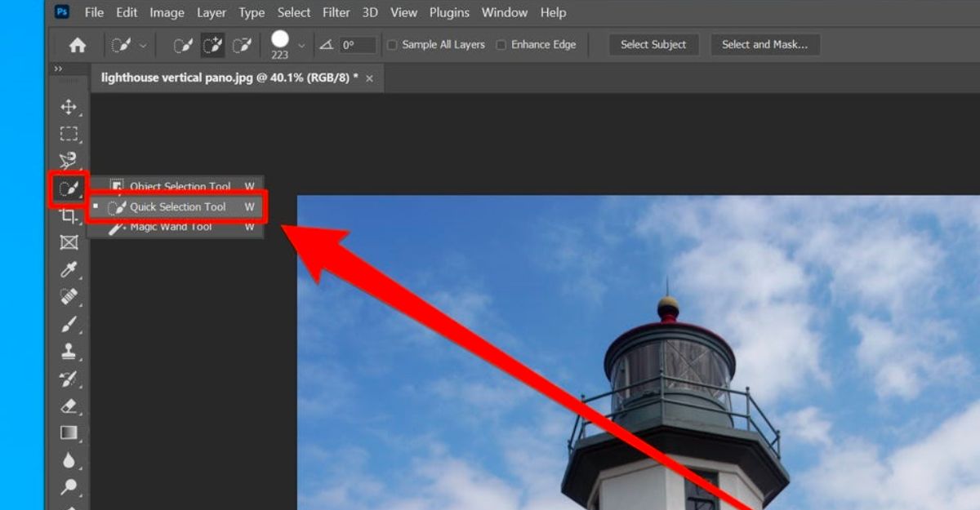Select the Blur tool
The image size is (980, 510).
click(69, 460)
